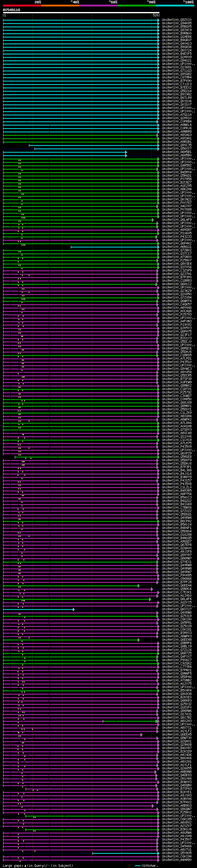This screenshot has height=868, width=197.
Task: Click the label UniRef100_A6H5B1
Action: [x=176, y=152]
